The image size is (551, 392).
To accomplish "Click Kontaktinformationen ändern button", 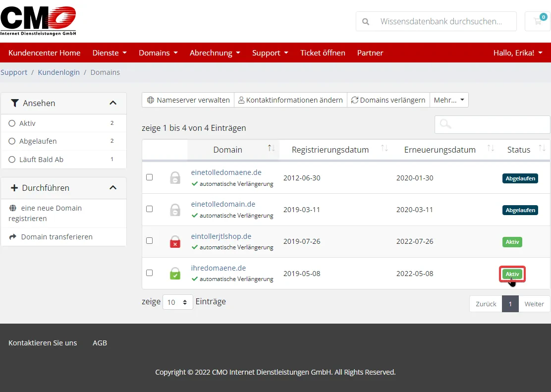I will [290, 100].
